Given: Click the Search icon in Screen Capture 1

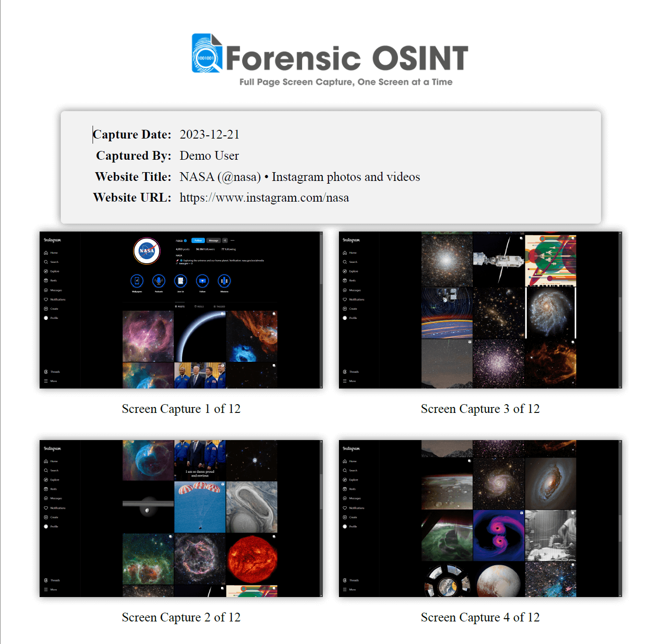Looking at the screenshot, I should [46, 262].
